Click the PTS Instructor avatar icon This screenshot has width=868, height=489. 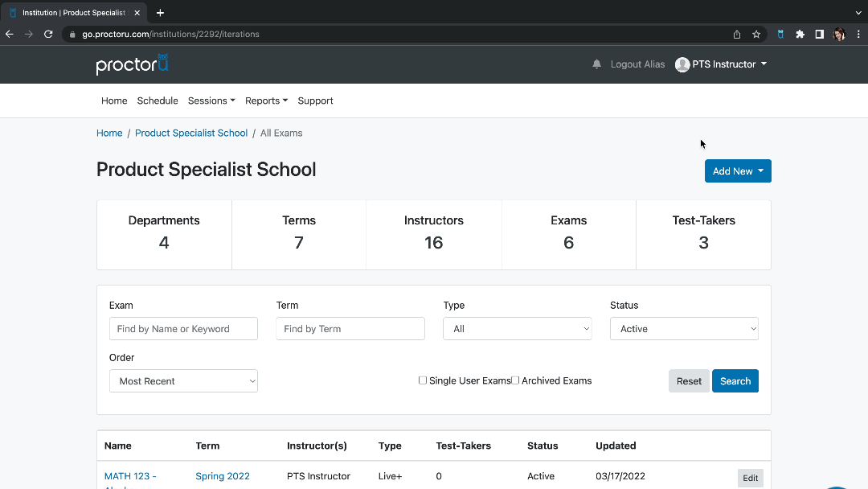682,64
